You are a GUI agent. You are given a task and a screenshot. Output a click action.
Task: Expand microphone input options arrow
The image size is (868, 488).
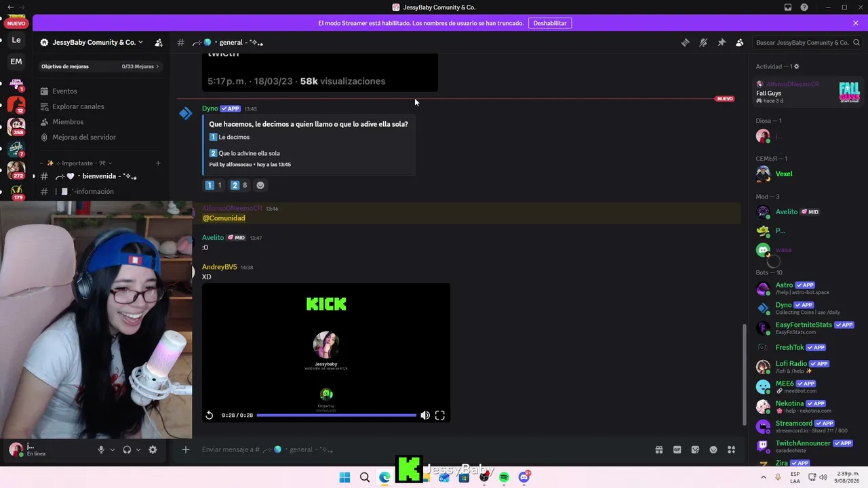point(113,449)
